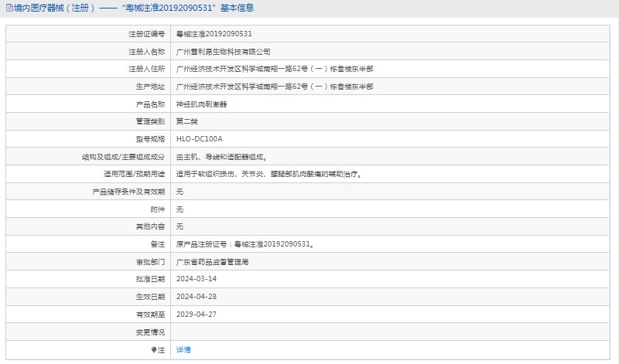The image size is (619, 364).
Task: Click the 注册人住所 address value
Action: click(x=275, y=69)
